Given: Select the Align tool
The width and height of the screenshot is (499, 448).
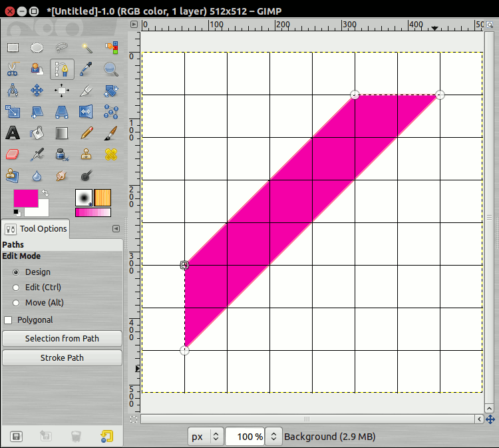Looking at the screenshot, I should click(62, 91).
